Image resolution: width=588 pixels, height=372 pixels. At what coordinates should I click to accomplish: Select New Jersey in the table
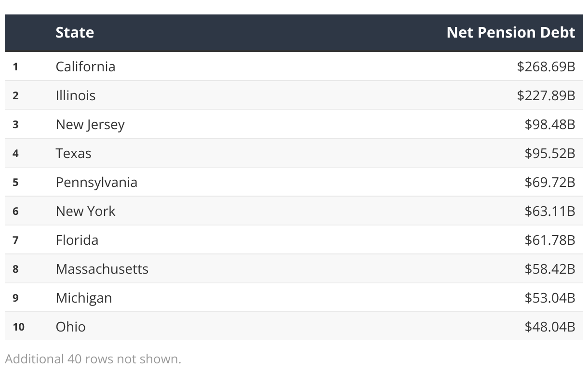90,124
